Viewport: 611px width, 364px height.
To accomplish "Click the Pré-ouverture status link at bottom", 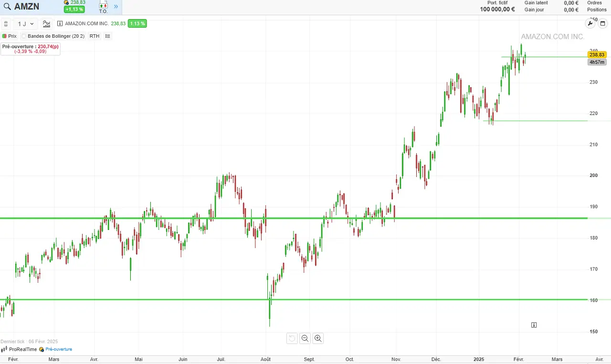I will click(x=56, y=349).
